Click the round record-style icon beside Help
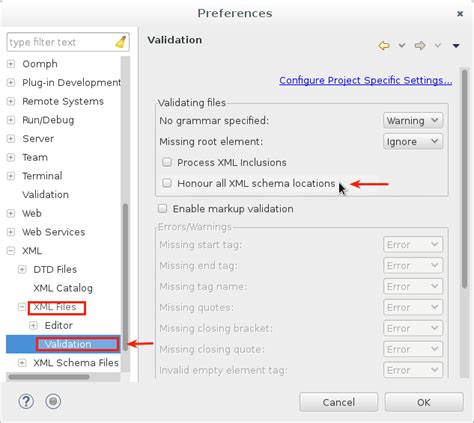Viewport: 474px width, 423px height. point(53,401)
